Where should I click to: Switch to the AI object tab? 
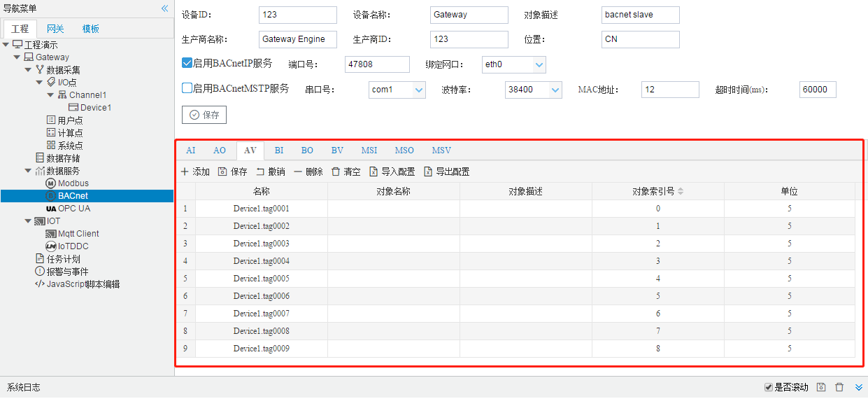191,150
